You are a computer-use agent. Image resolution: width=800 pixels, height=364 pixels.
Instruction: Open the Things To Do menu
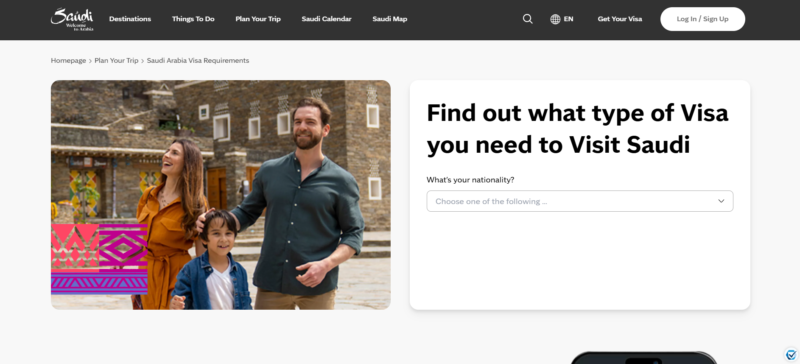pos(193,19)
